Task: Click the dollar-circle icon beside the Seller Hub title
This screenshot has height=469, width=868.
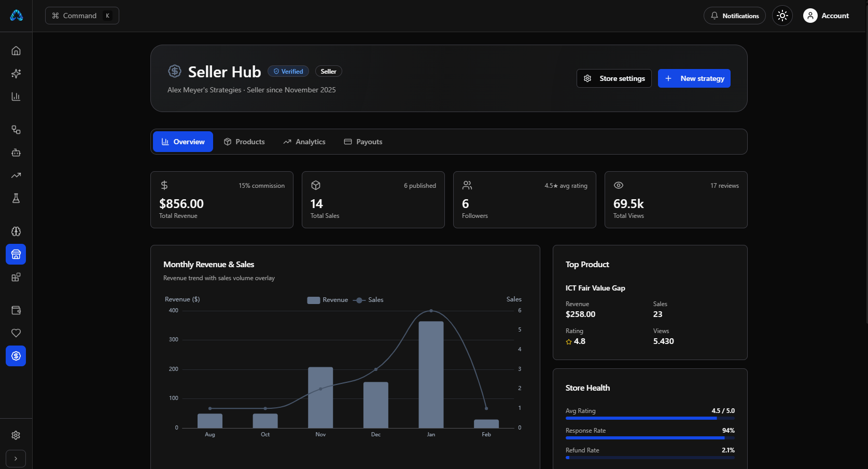Action: pyautogui.click(x=175, y=71)
